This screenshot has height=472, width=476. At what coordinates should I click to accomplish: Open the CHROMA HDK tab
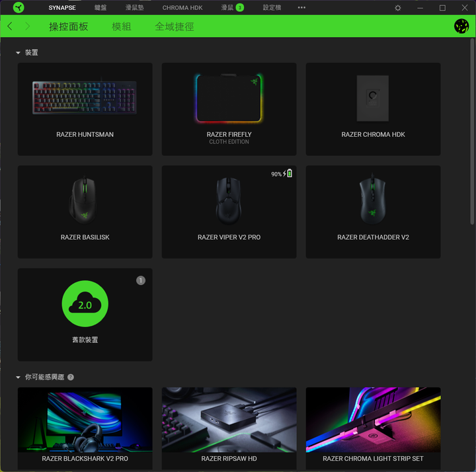[182, 7]
